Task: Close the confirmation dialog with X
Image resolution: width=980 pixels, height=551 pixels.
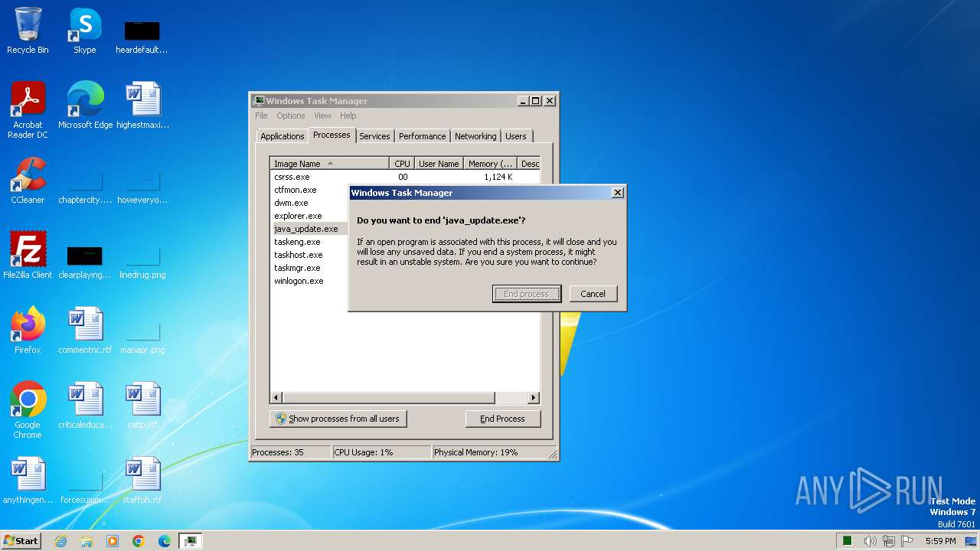Action: point(618,193)
